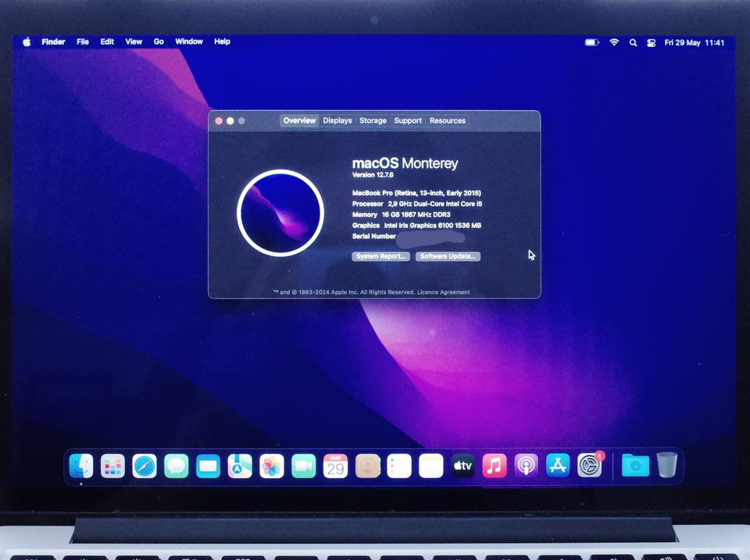The width and height of the screenshot is (750, 560).
Task: Open the View menu
Action: (134, 42)
